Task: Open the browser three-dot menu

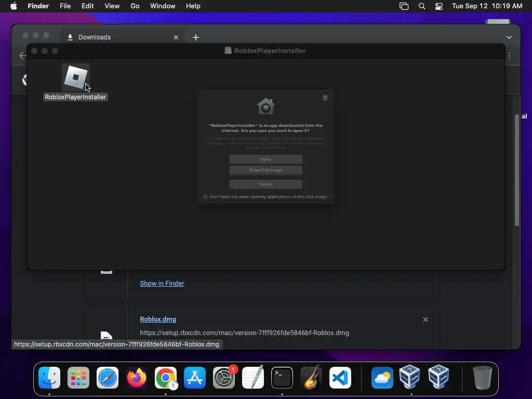Action: (509, 56)
